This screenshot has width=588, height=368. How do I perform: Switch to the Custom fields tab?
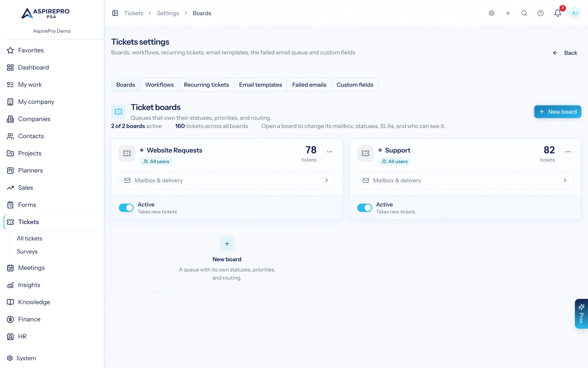point(355,85)
